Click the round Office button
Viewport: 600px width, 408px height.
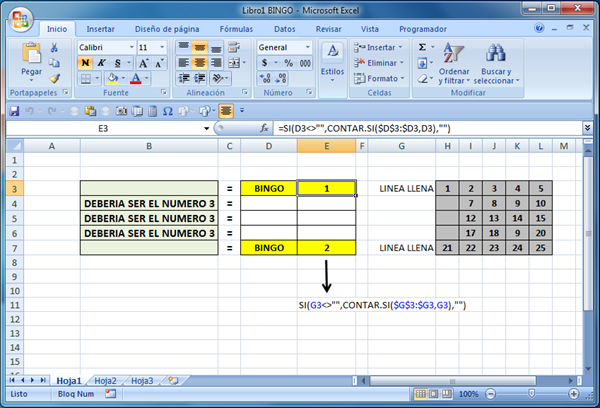tap(20, 19)
